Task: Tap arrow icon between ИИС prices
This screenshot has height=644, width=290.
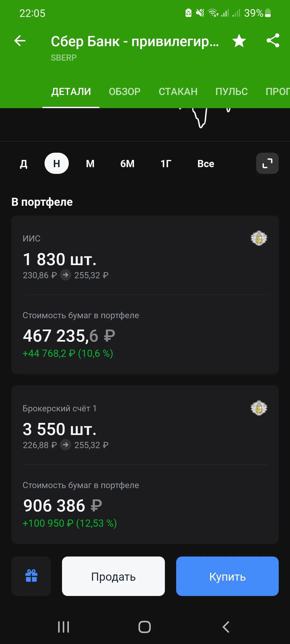Action: coord(66,275)
